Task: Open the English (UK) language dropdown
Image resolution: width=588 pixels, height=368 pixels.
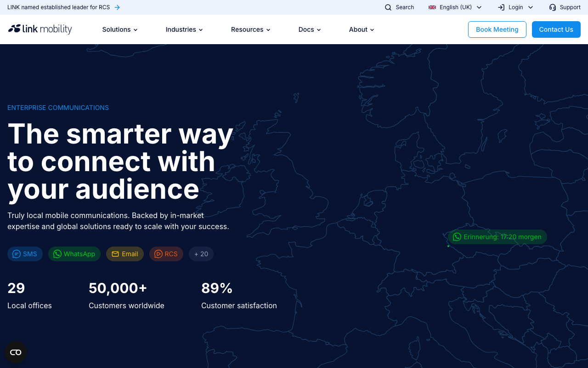Action: [455, 7]
